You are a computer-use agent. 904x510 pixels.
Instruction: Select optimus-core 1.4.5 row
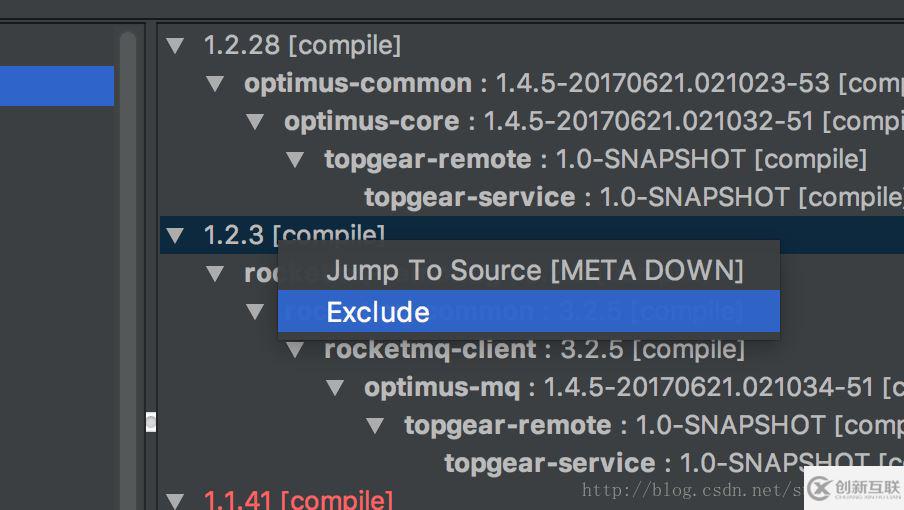[594, 122]
